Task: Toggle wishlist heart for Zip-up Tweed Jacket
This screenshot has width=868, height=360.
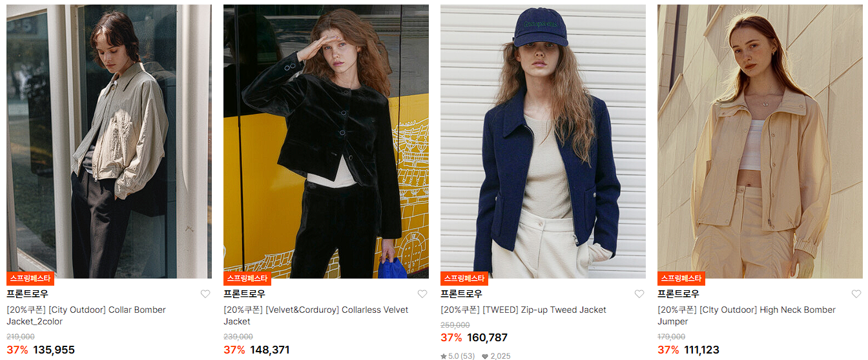Action: 639,294
